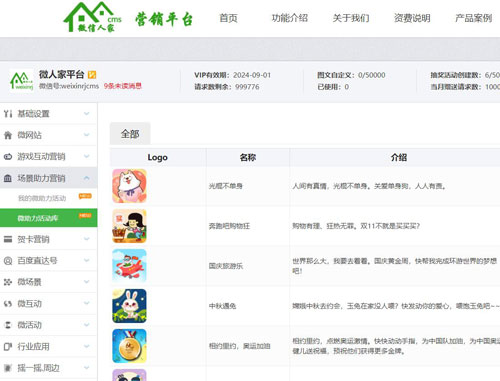Image resolution: width=500 pixels, height=381 pixels.
Task: Click the 游戏互动营销 gamepad icon
Action: click(8, 156)
